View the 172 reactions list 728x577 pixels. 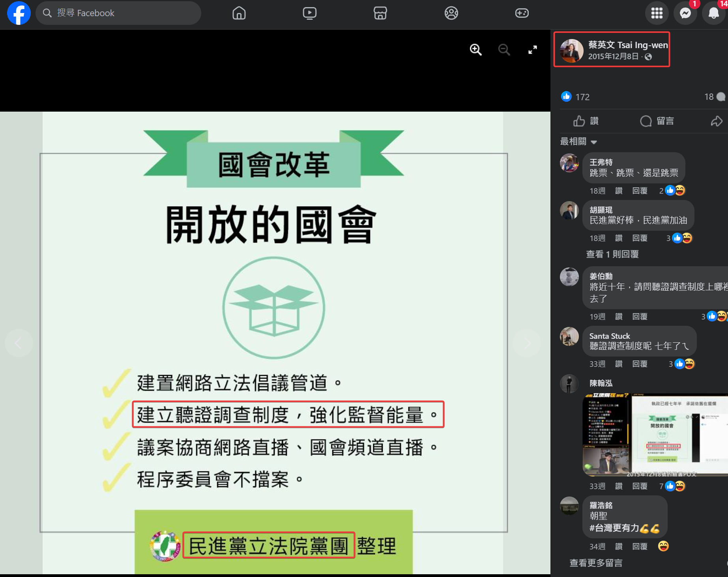(575, 97)
